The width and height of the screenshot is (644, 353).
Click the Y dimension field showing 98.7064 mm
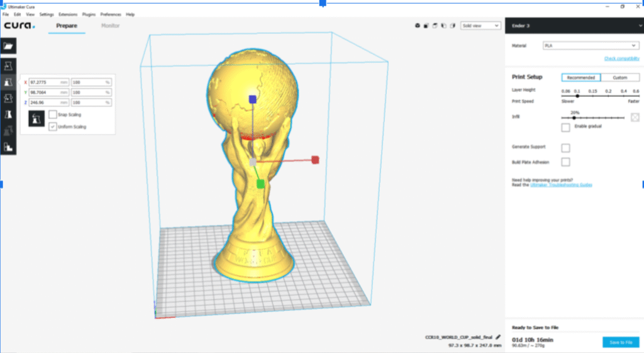click(48, 92)
